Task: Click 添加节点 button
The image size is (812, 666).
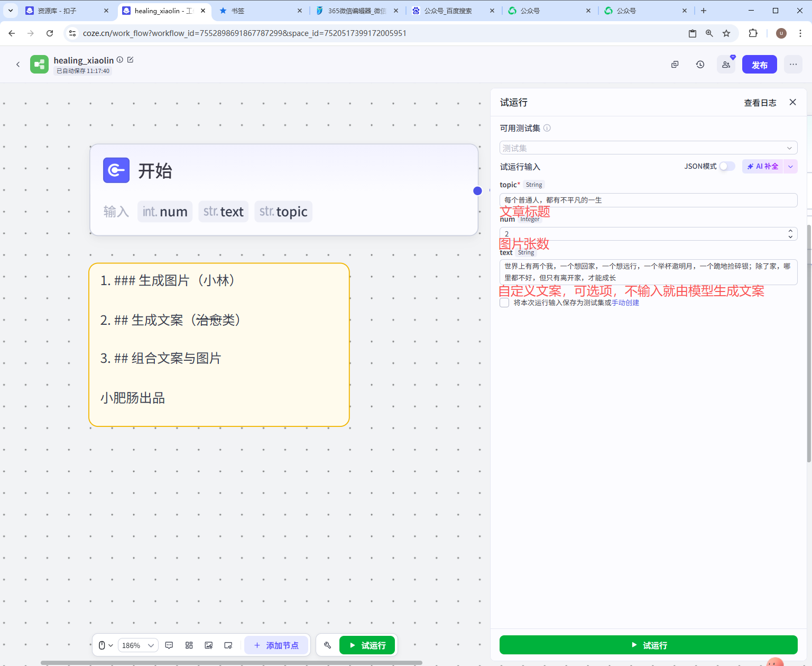Action: pyautogui.click(x=276, y=645)
